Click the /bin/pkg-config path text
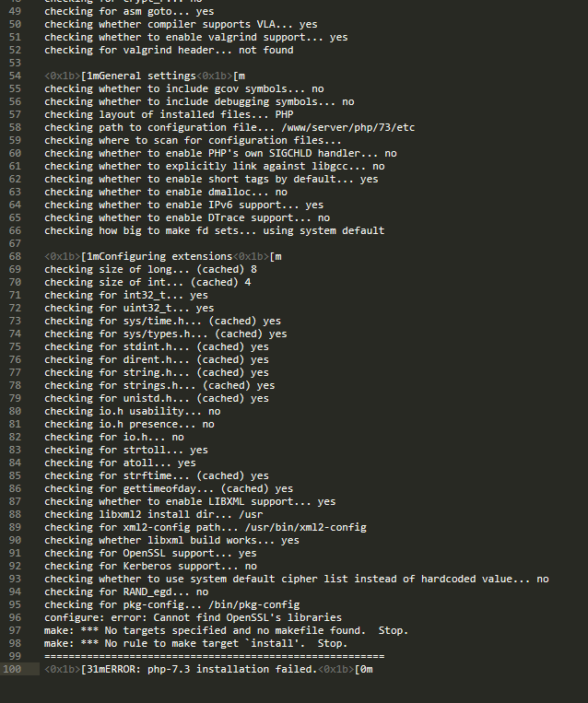588x703 pixels. [x=253, y=604]
